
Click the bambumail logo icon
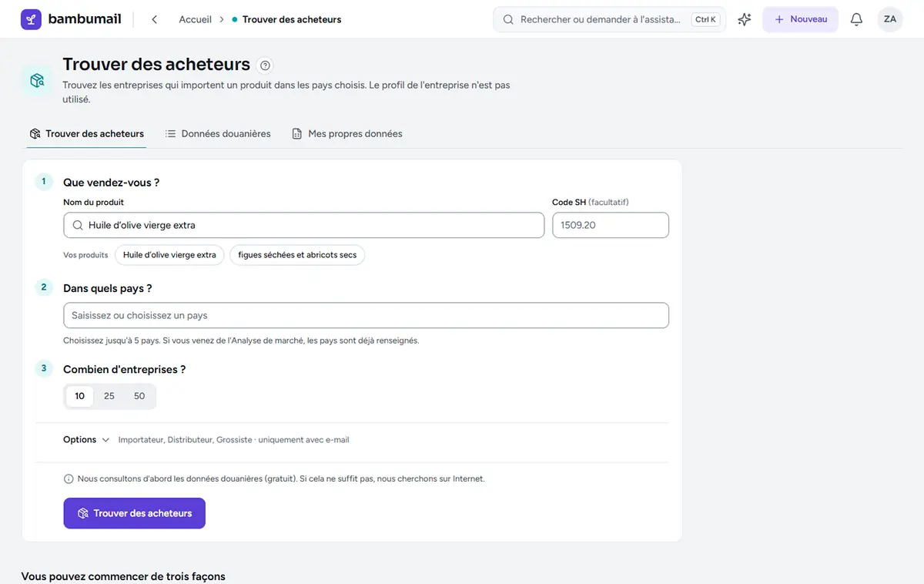(32, 19)
